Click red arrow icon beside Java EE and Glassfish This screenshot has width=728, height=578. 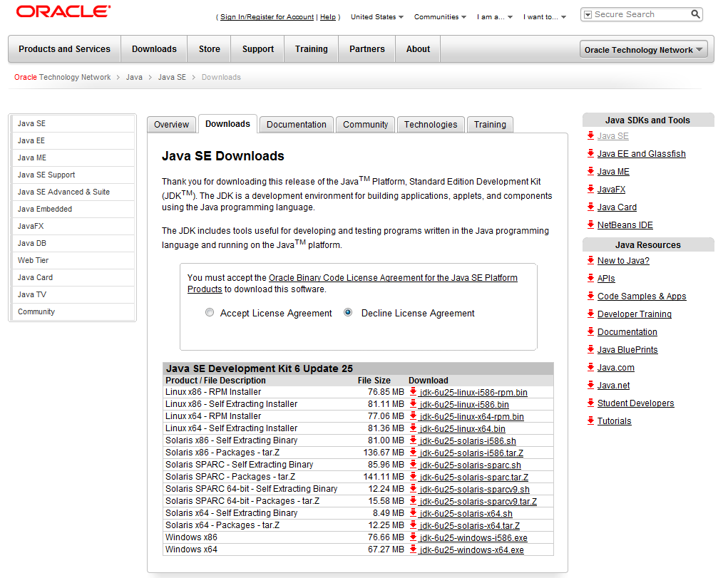click(x=590, y=153)
